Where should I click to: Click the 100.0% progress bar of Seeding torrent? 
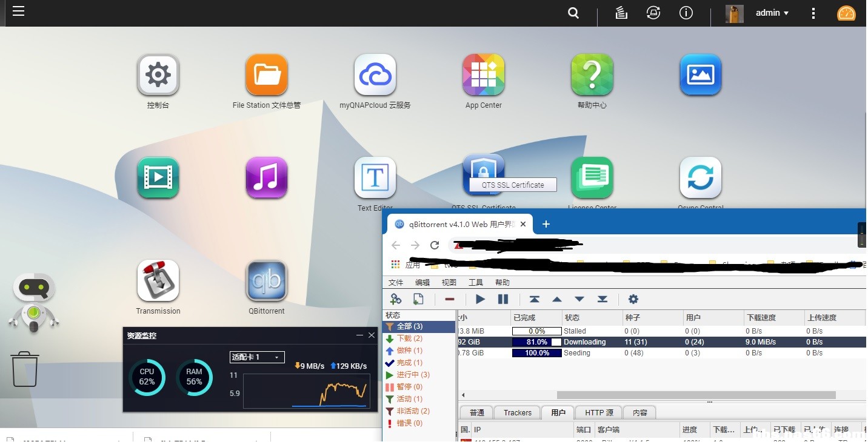point(537,353)
